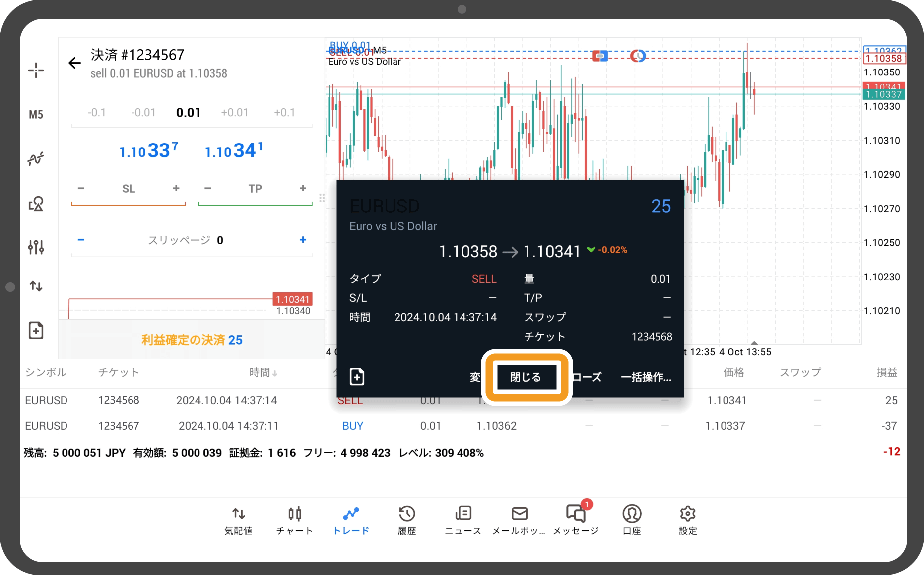
Task: Click the 一括操作... option in popup
Action: coord(646,377)
